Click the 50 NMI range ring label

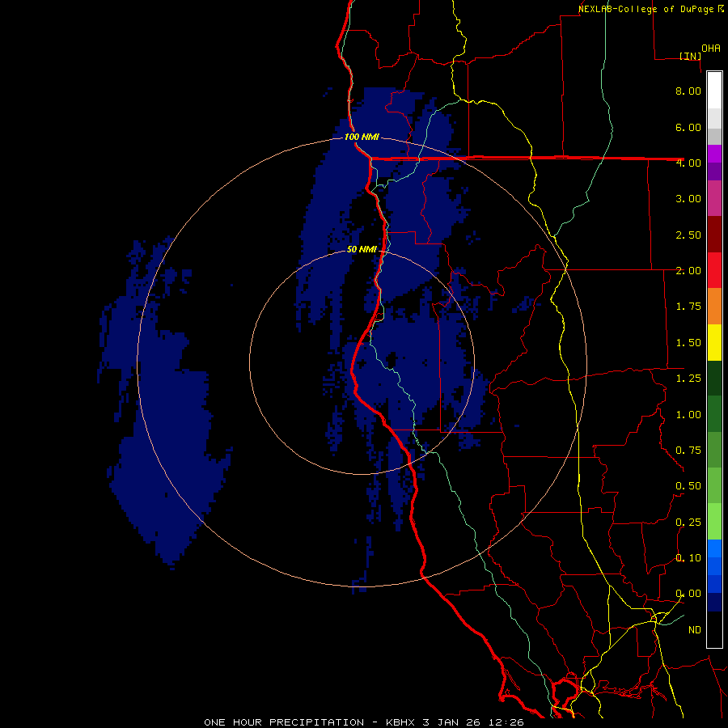362,249
